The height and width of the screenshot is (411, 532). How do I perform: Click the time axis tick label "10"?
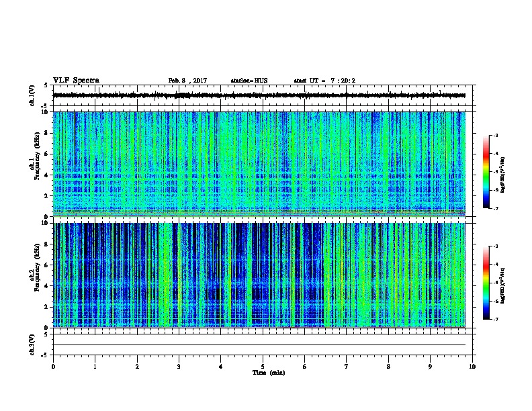472,366
